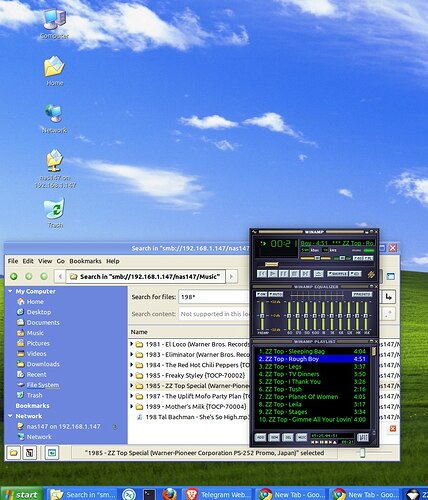Expand the 1981 - El Loco folder
This screenshot has height=500, width=428.
[131, 344]
